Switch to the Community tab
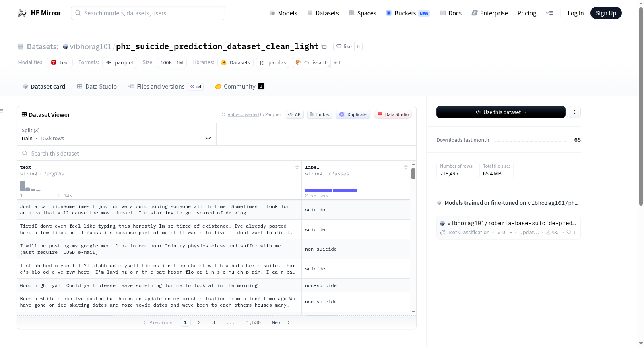 pyautogui.click(x=239, y=86)
